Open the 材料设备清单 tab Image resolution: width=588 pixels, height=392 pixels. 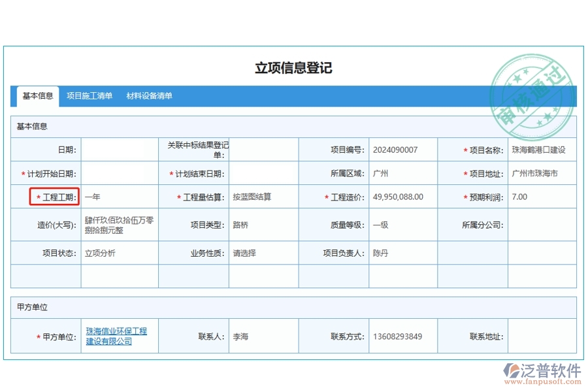[x=150, y=96]
